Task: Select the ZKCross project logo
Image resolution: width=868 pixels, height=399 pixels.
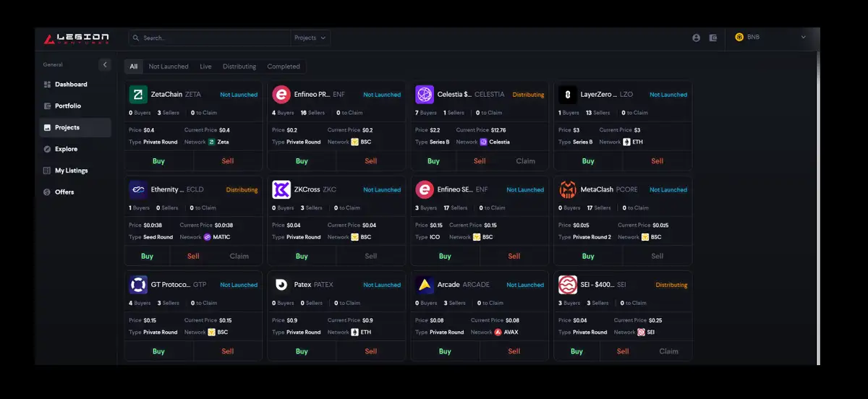Action: pos(281,190)
